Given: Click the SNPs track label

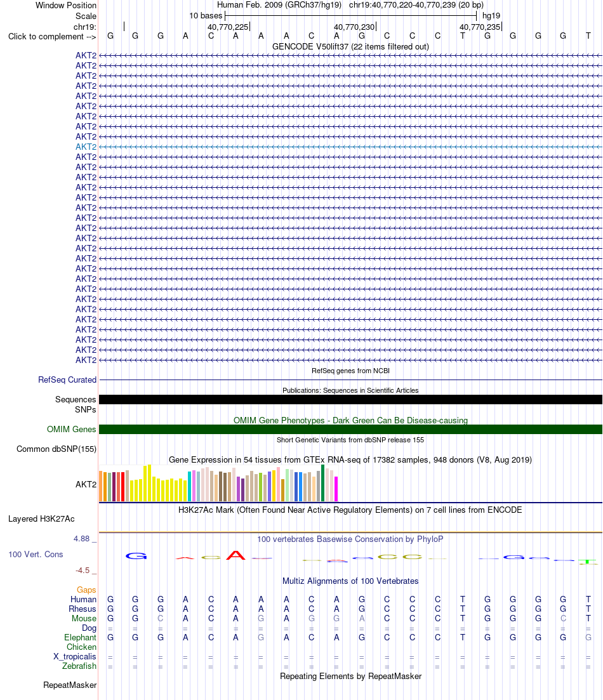Looking at the screenshot, I should click(85, 409).
